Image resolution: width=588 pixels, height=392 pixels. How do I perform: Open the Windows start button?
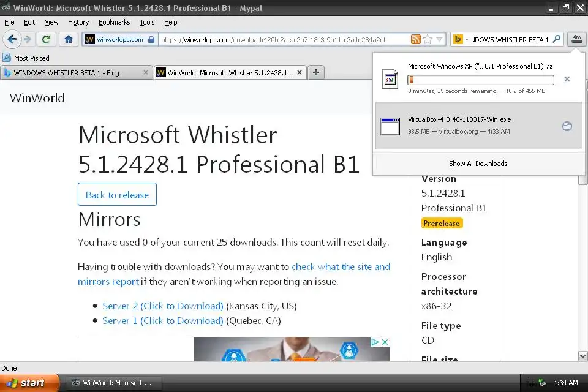coord(29,383)
